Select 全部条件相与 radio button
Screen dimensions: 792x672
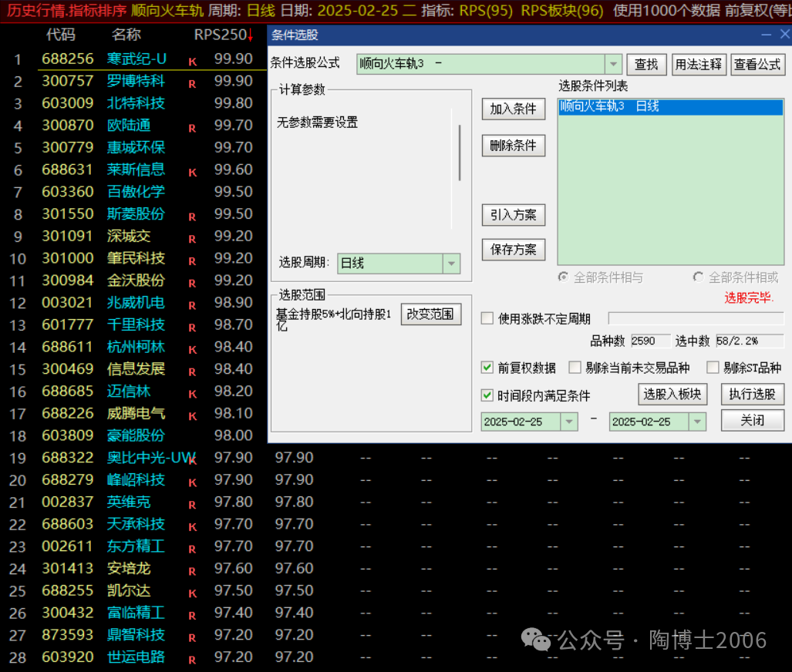(563, 277)
